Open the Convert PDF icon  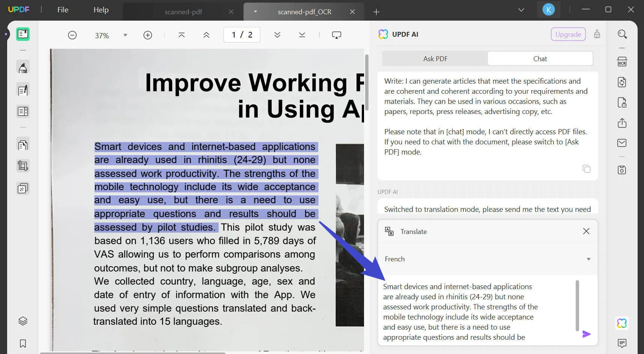click(x=622, y=82)
